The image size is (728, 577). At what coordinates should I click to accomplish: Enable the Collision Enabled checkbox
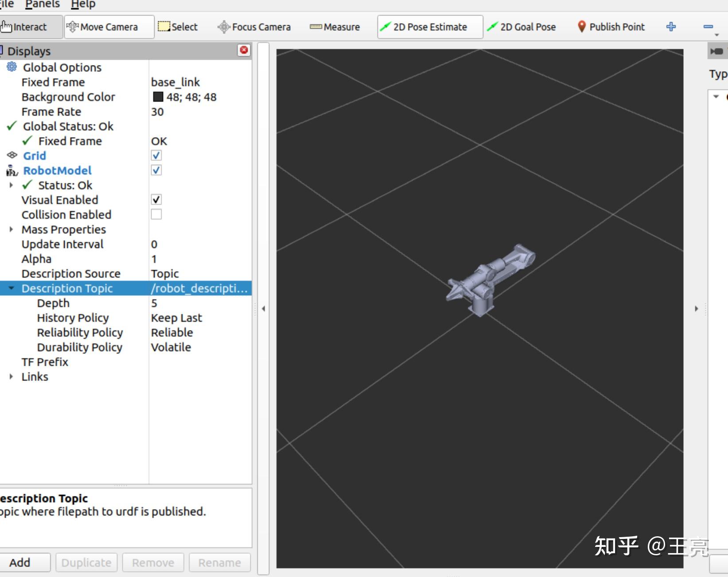point(156,214)
